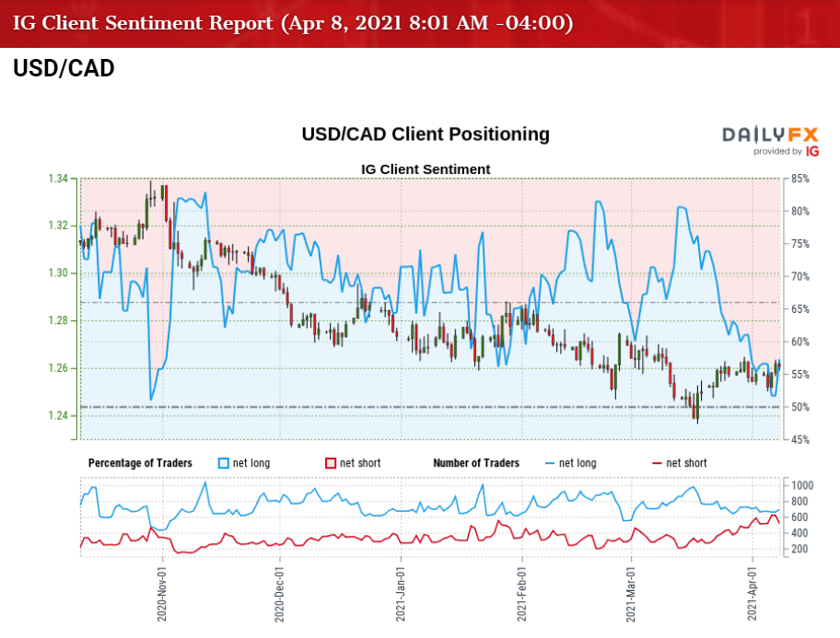Image resolution: width=840 pixels, height=638 pixels.
Task: Click the red net short line marker
Action: coord(657,463)
